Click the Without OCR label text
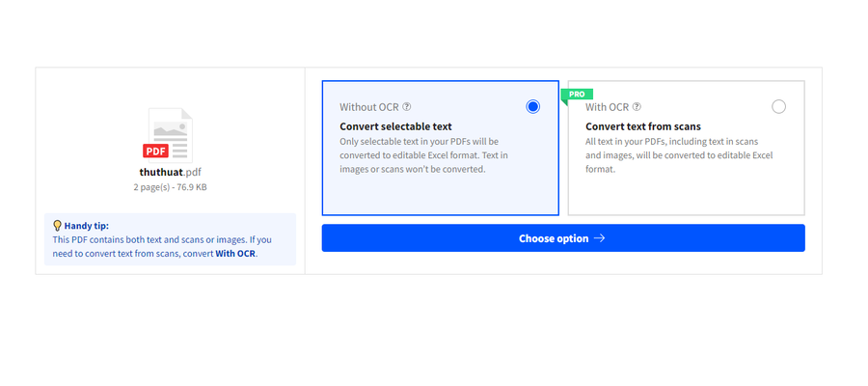 [369, 107]
